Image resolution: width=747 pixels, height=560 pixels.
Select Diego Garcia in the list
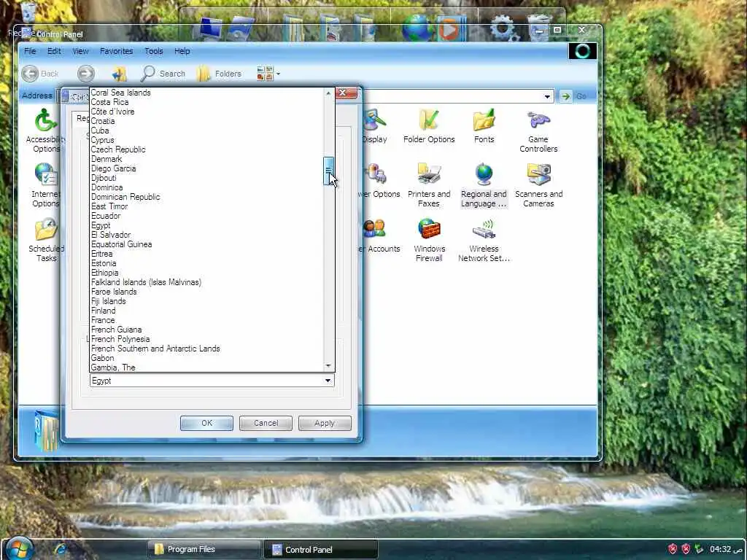pyautogui.click(x=113, y=168)
